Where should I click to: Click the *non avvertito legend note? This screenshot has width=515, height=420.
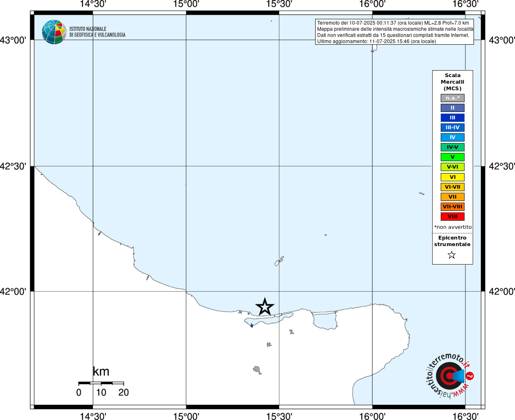[x=453, y=227]
